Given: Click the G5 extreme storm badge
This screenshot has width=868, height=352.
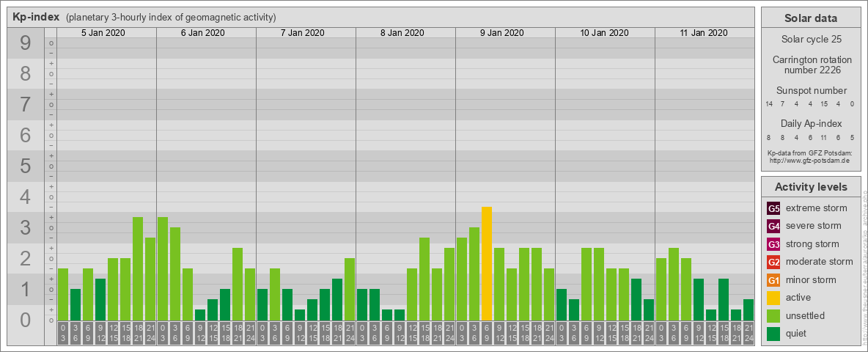Looking at the screenshot, I should pos(773,208).
